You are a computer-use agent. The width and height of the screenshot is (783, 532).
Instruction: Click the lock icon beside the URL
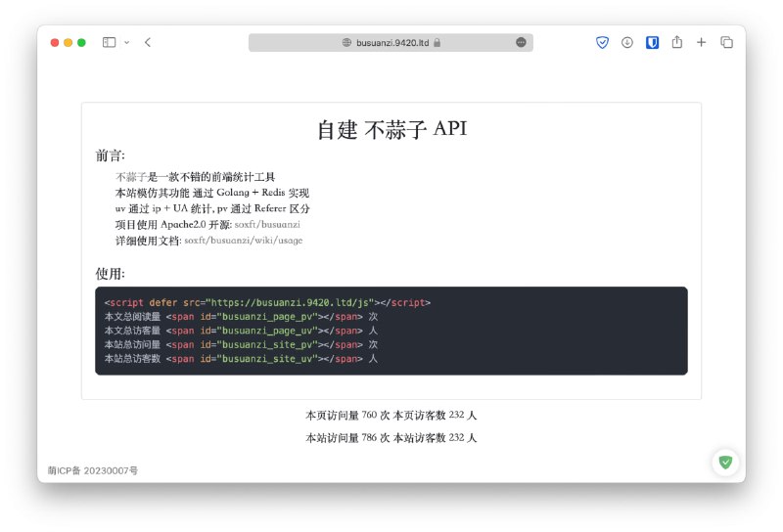point(437,42)
